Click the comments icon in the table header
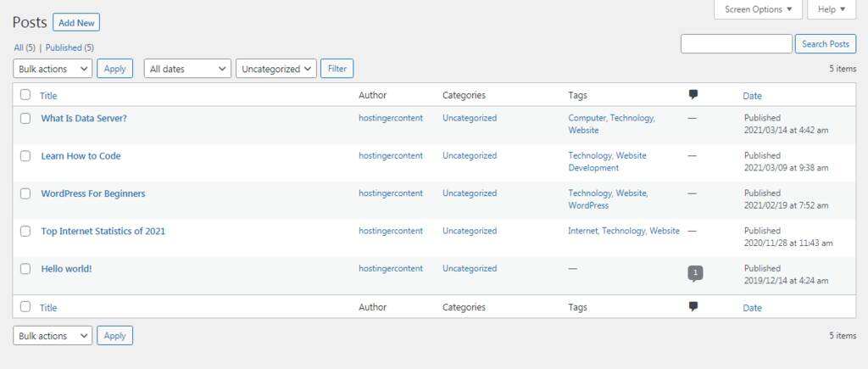 (x=693, y=95)
